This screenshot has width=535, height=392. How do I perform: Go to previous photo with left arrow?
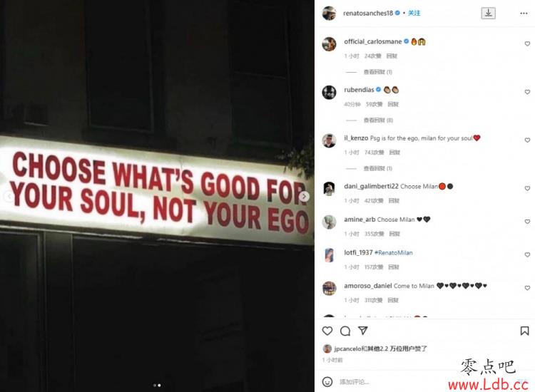(9, 196)
